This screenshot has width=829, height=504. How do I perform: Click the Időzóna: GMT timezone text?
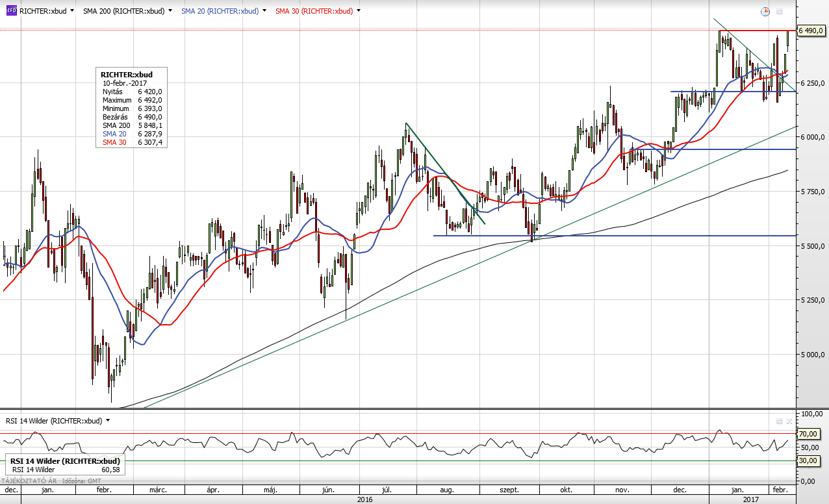(81, 481)
